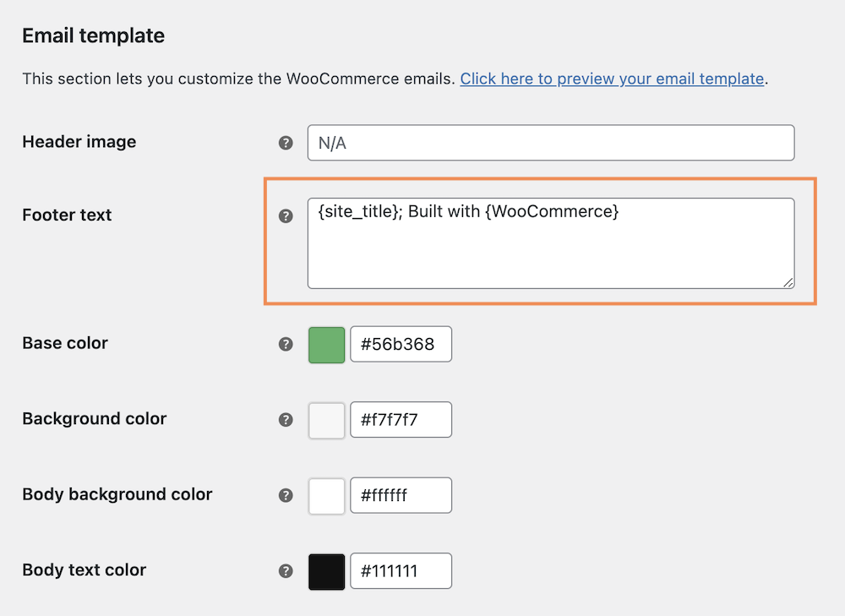Open the Footer text help tooltip
This screenshot has width=845, height=616.
pos(286,216)
